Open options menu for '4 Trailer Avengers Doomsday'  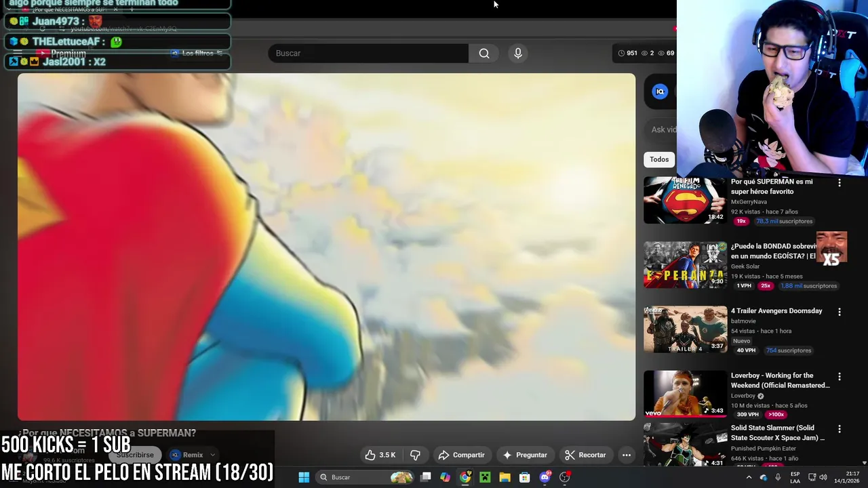tap(840, 312)
